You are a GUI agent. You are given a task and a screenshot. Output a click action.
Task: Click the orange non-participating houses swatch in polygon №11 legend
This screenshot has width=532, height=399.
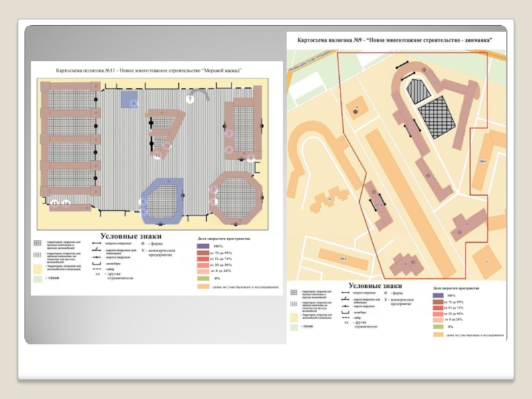coord(203,287)
